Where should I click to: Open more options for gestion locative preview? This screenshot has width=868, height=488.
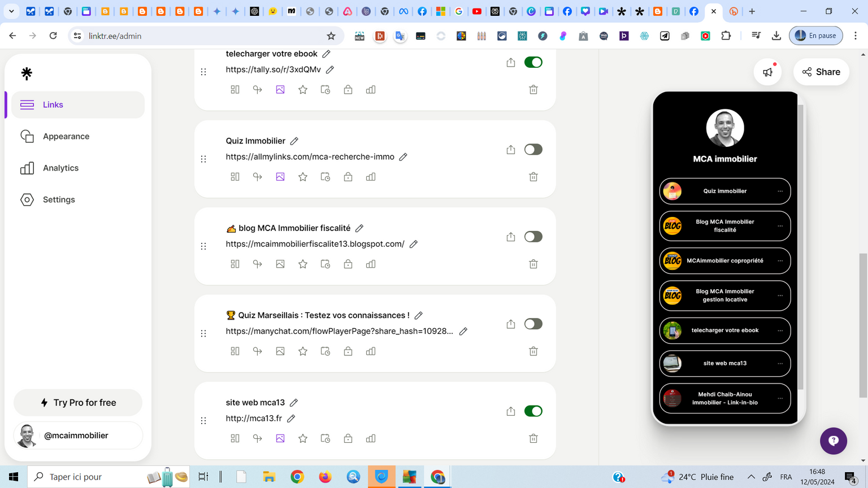click(x=780, y=295)
